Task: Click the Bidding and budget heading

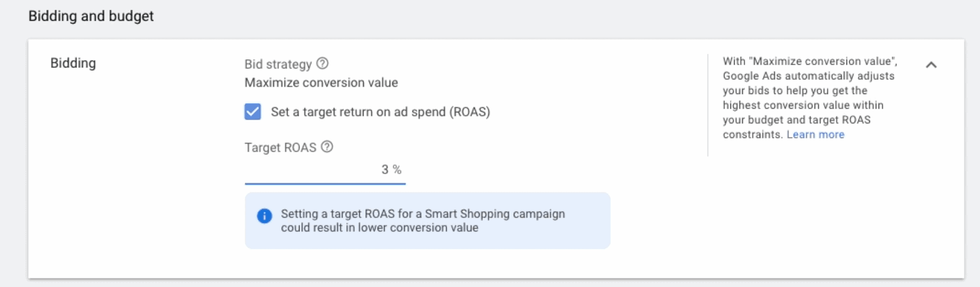Action: (x=91, y=16)
